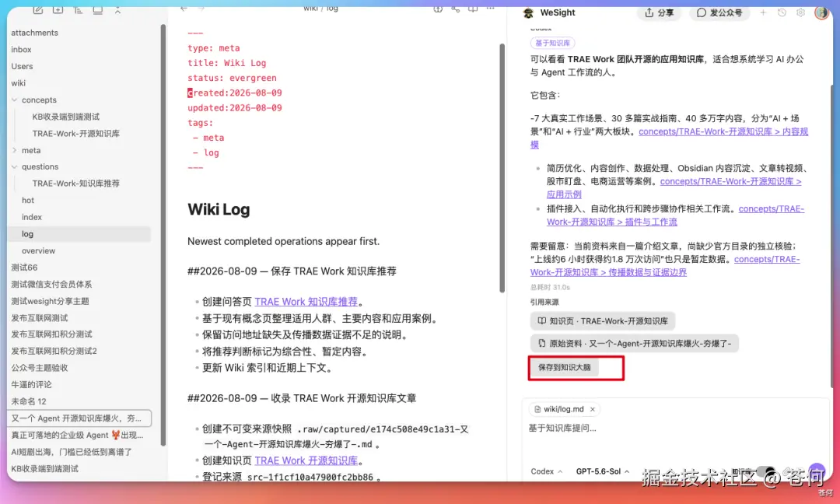840x504 pixels.
Task: Open the attachments folder
Action: (x=34, y=33)
